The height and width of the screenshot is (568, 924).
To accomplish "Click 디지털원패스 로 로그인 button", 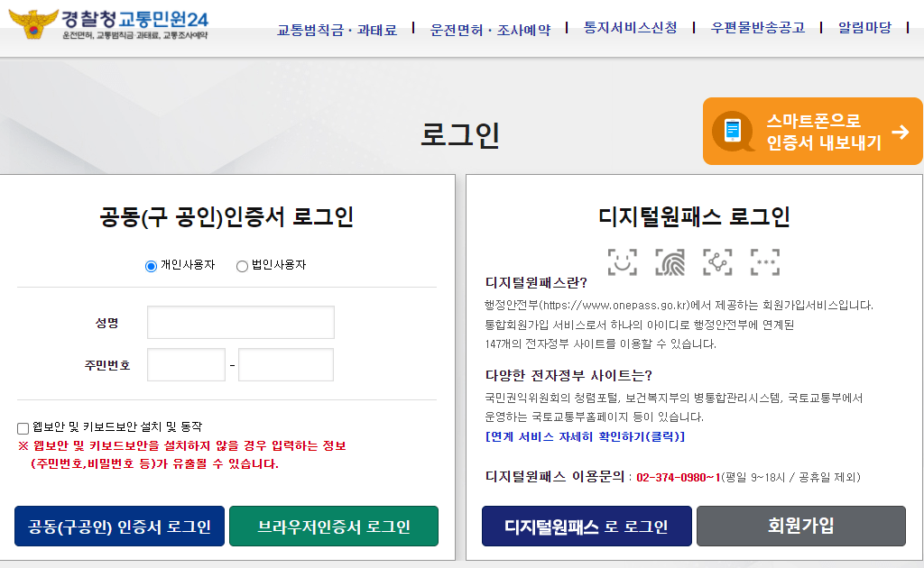I will (587, 527).
